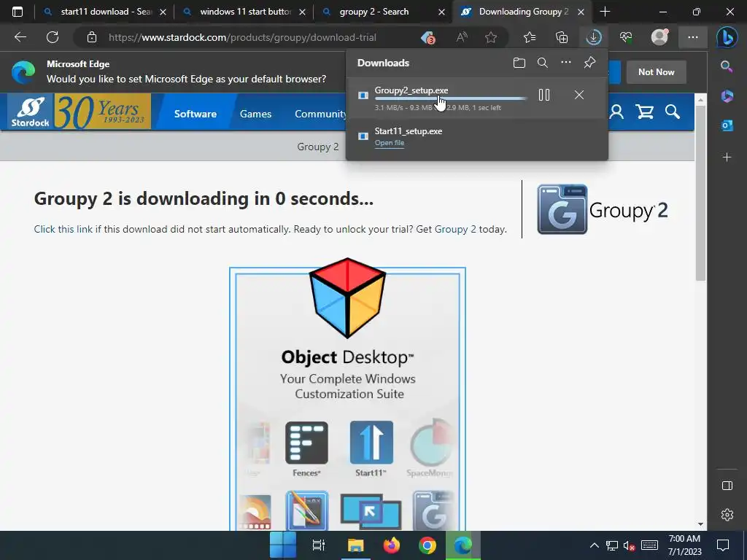Open notifications center icon

[x=723, y=545]
